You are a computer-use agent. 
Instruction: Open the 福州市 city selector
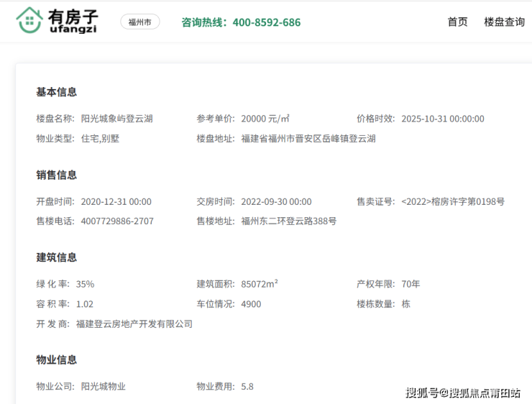pyautogui.click(x=139, y=22)
